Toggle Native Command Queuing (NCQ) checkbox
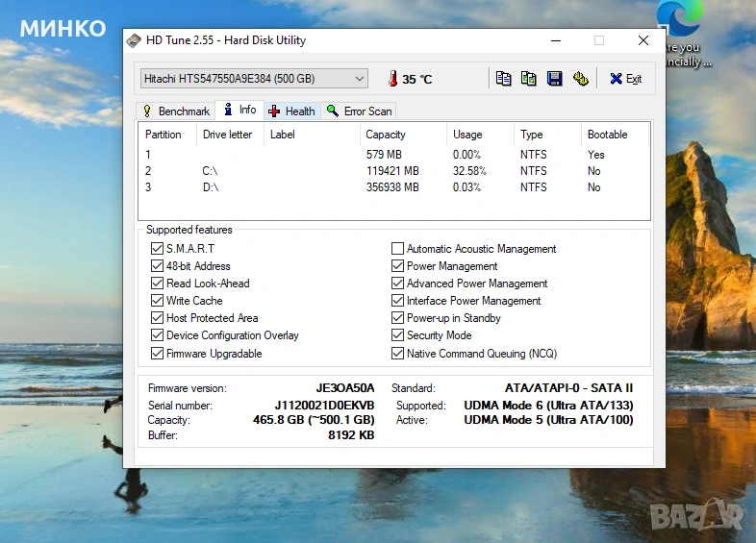This screenshot has height=543, width=756. (x=397, y=354)
